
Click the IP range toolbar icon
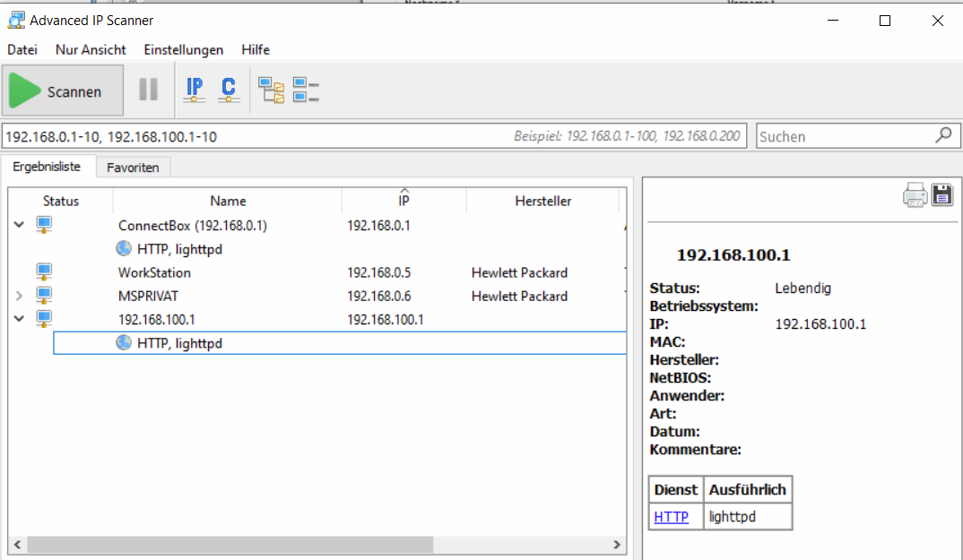coord(195,90)
